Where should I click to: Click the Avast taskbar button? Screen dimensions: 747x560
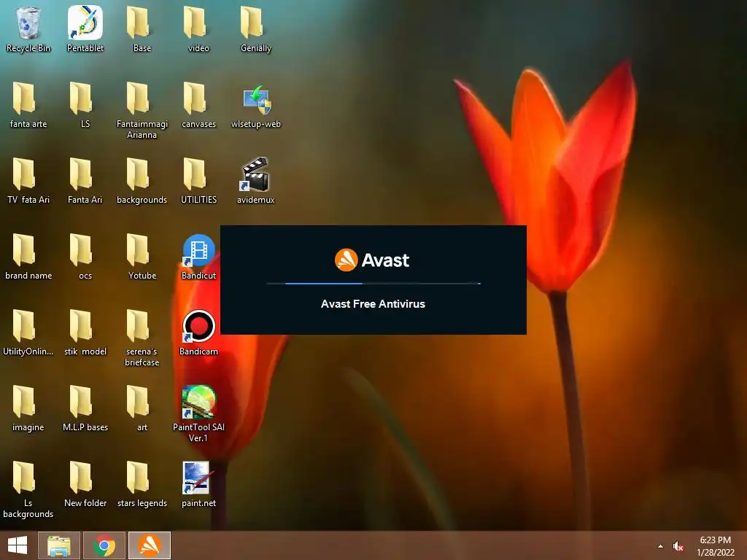tap(150, 545)
